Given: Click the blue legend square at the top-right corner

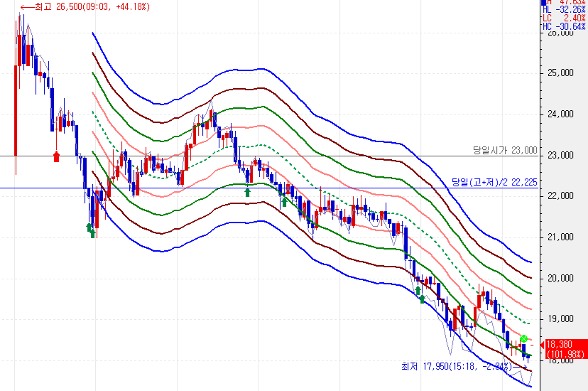Looking at the screenshot, I should point(545,3).
